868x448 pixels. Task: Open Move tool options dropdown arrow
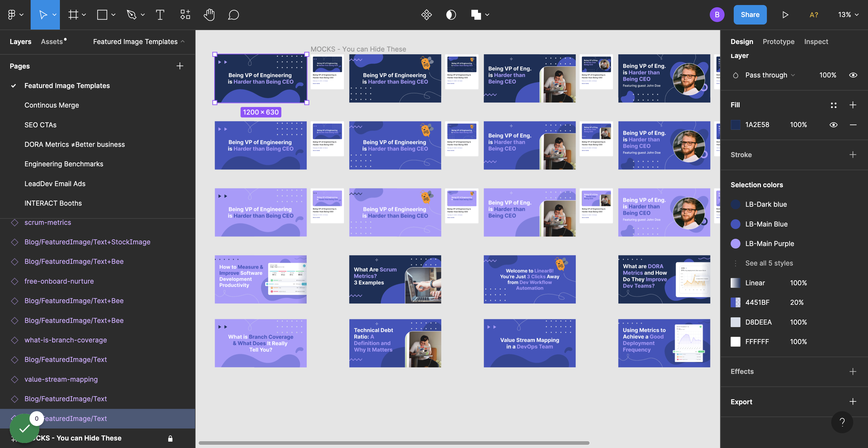point(54,15)
